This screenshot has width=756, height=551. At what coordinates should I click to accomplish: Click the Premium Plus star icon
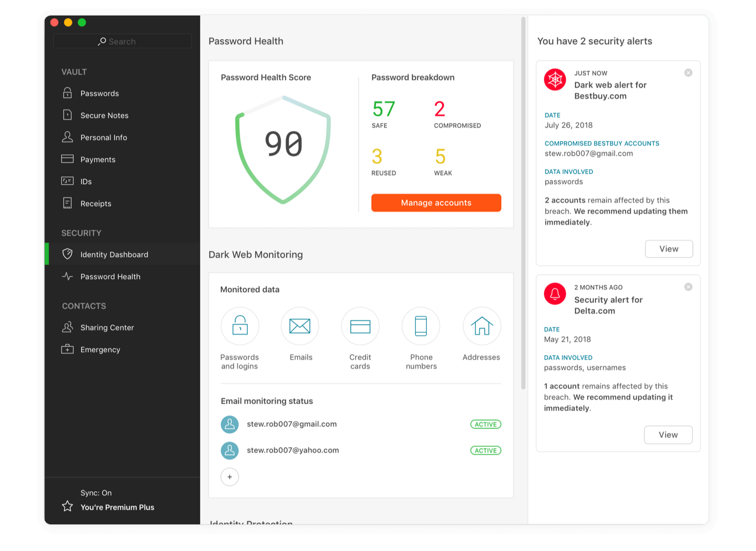pos(68,506)
